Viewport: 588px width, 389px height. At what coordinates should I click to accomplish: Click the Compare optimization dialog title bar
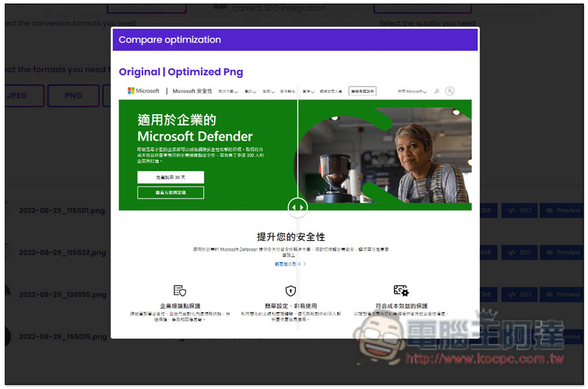pos(295,40)
